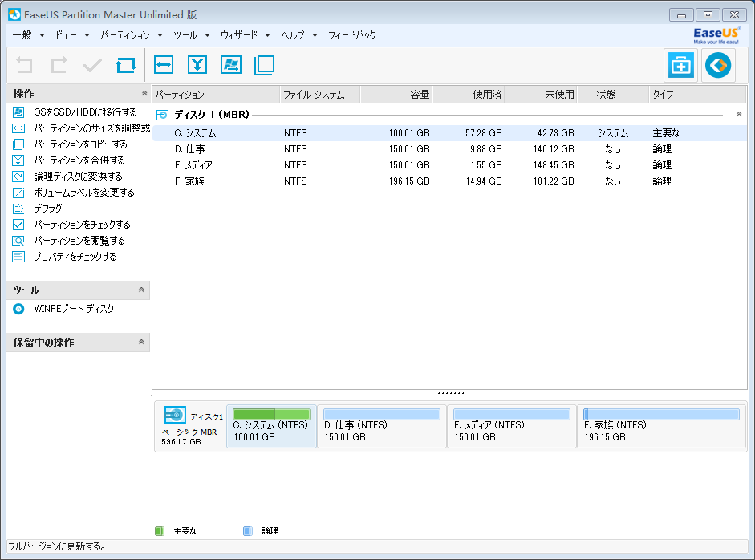Screen dimensions: 755x560
Task: Open the backup tool icon with plus sign
Action: click(681, 65)
